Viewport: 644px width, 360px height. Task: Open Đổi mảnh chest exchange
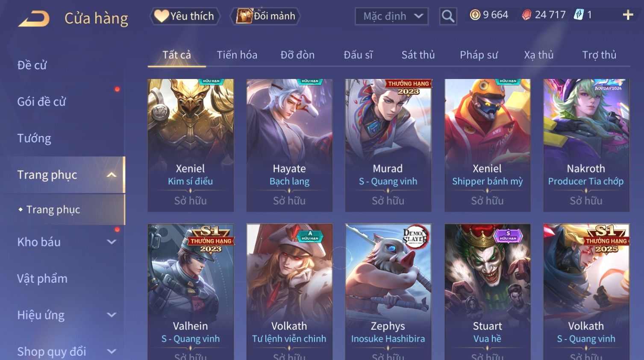pos(265,16)
